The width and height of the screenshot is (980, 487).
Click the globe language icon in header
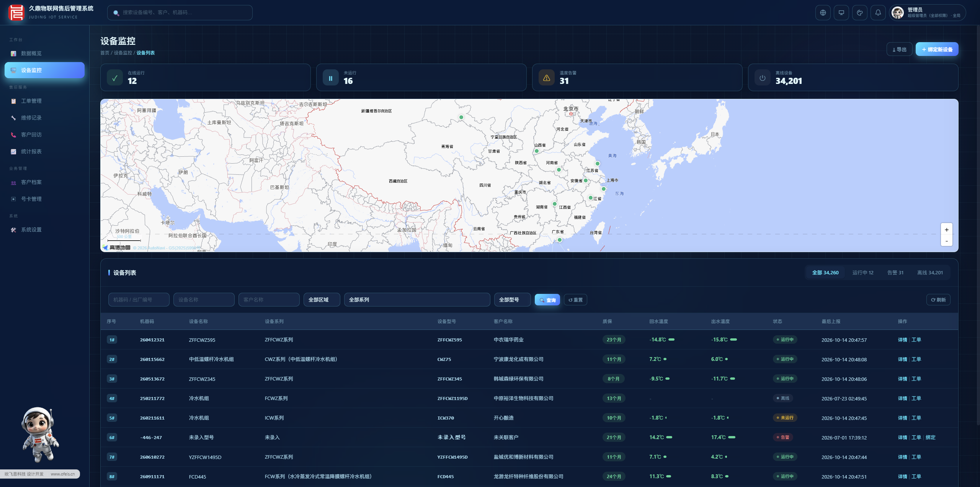click(x=823, y=13)
